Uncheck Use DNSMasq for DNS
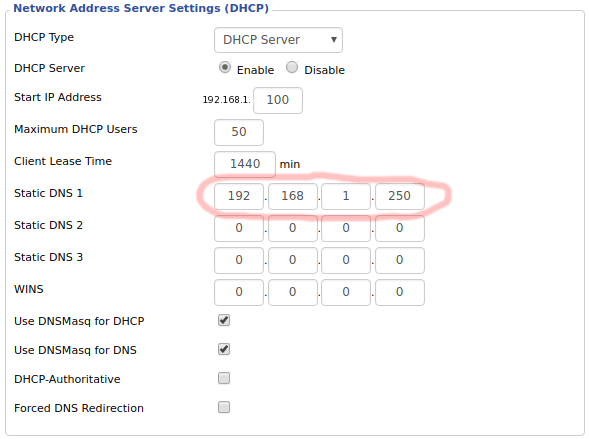 pyautogui.click(x=224, y=349)
